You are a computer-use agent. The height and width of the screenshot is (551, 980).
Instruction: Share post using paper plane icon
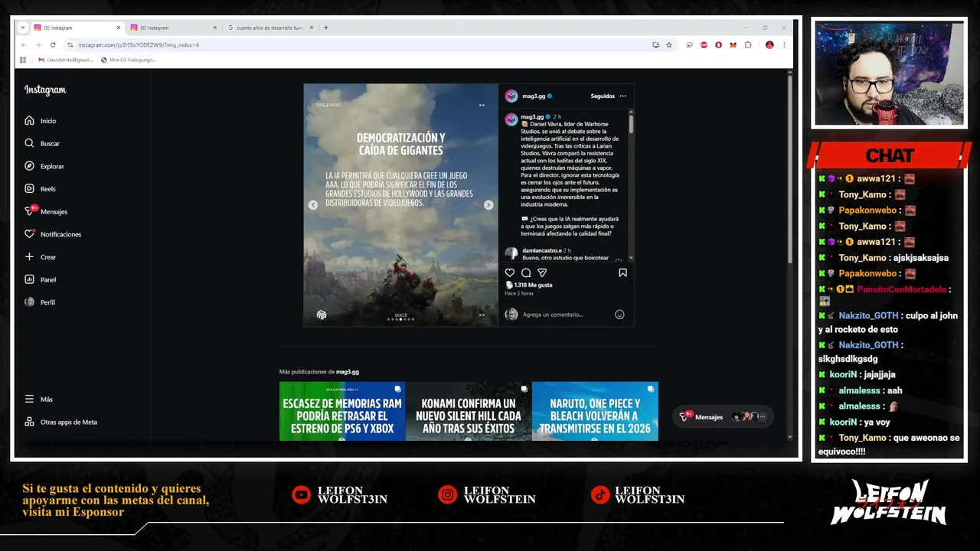(542, 272)
